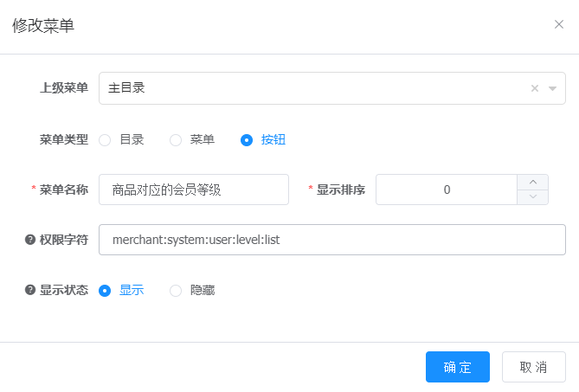Screen dimensions: 579x392
Task: Click the 权限字符 help question icon
Action: point(30,240)
